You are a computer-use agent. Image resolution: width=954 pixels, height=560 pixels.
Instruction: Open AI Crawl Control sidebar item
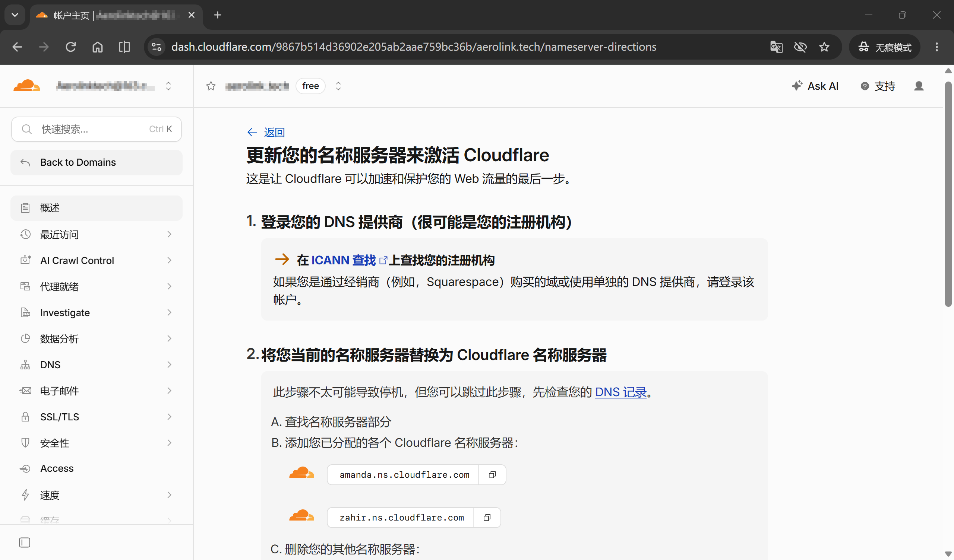click(97, 260)
